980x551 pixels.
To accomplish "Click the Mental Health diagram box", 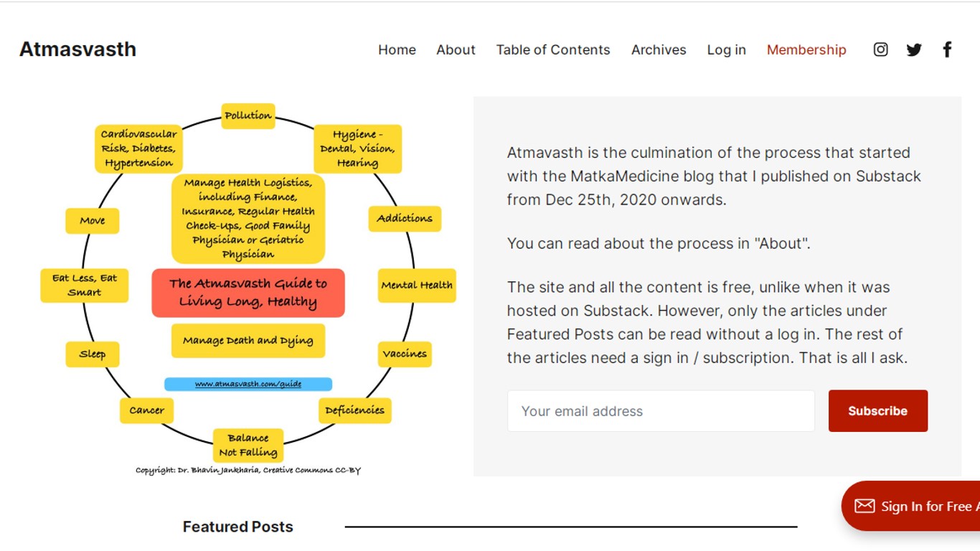I will [x=417, y=285].
